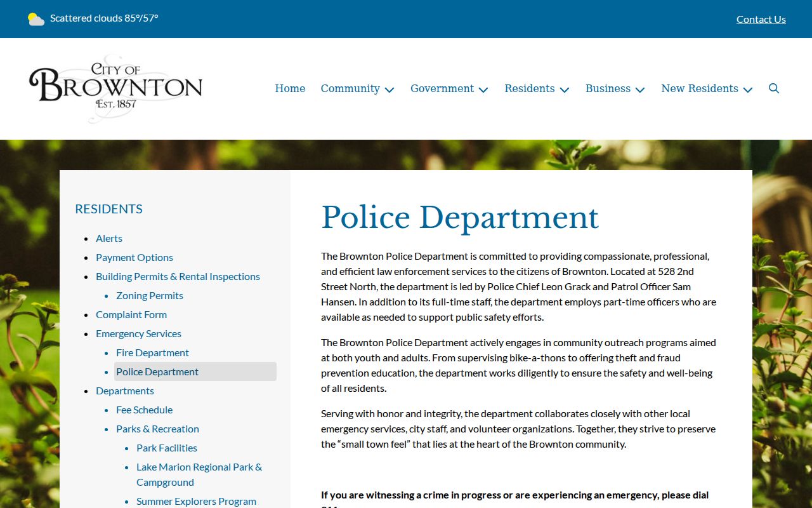Click the Police Department page heading
812x508 pixels.
point(460,218)
